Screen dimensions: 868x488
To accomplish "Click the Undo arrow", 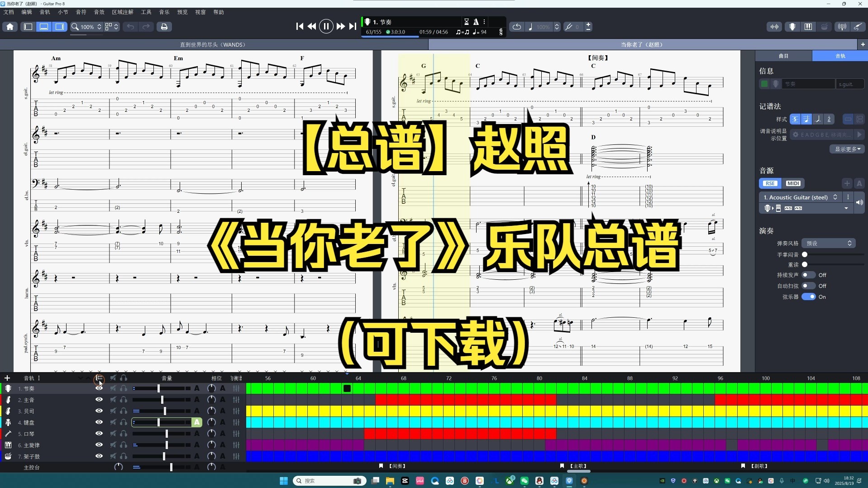I will (130, 27).
